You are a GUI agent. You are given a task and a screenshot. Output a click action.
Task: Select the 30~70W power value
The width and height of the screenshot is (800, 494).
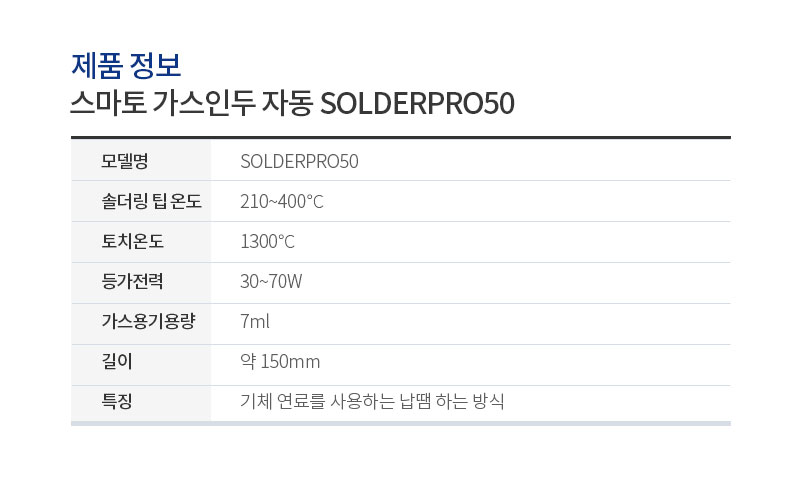(x=271, y=282)
